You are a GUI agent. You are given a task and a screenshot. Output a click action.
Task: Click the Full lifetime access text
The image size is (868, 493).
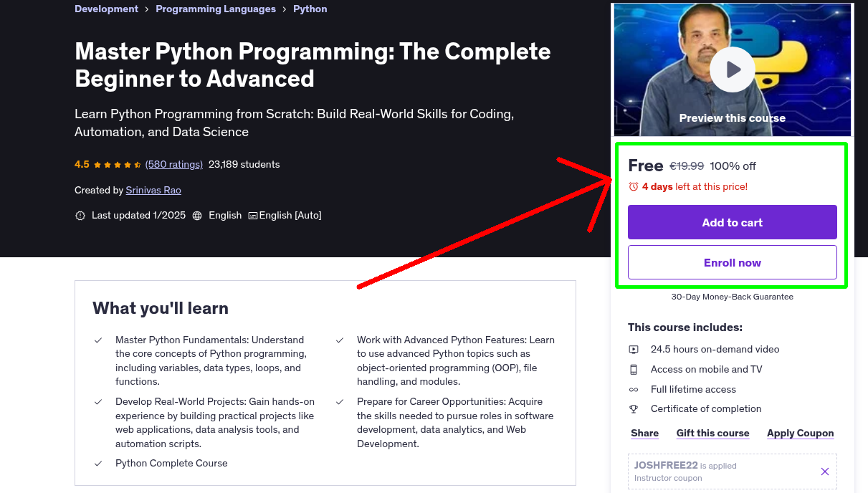(x=693, y=390)
